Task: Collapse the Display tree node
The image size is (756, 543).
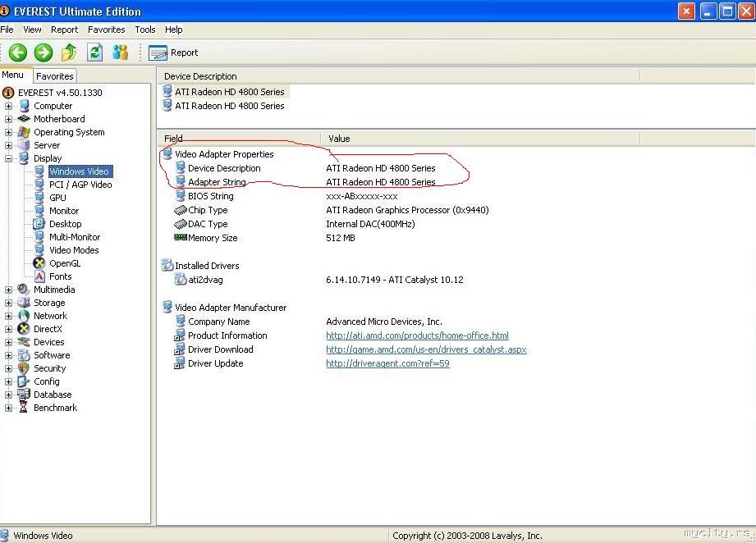Action: 8,158
